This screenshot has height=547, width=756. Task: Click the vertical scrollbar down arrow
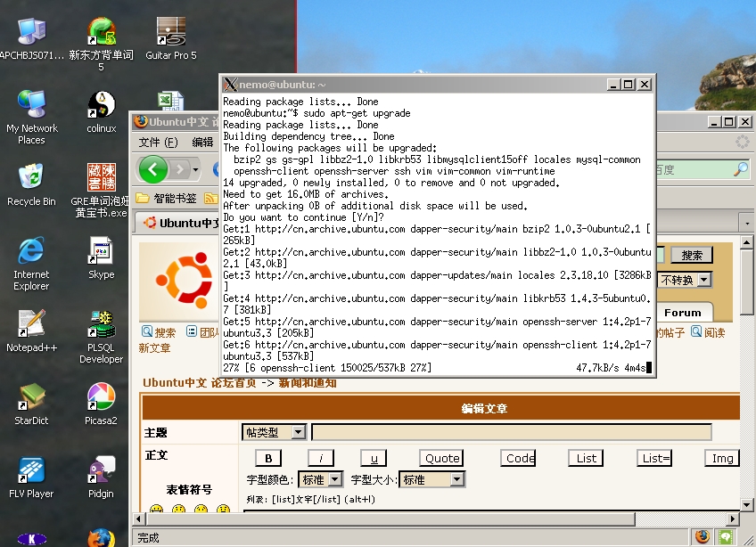[x=747, y=505]
